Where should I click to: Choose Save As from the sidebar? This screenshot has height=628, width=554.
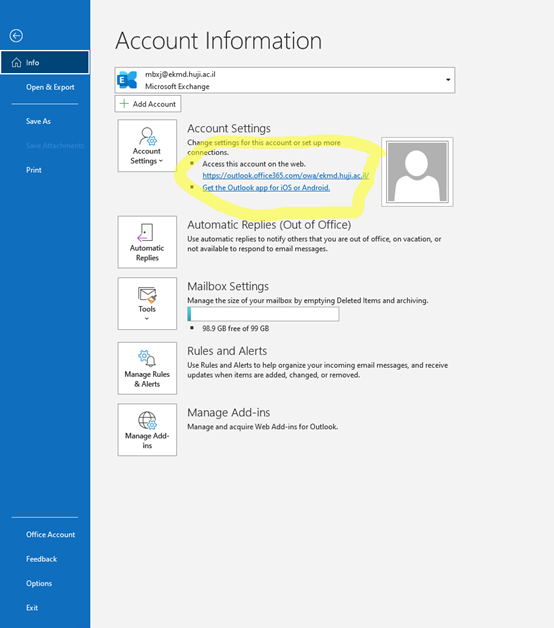click(x=38, y=121)
